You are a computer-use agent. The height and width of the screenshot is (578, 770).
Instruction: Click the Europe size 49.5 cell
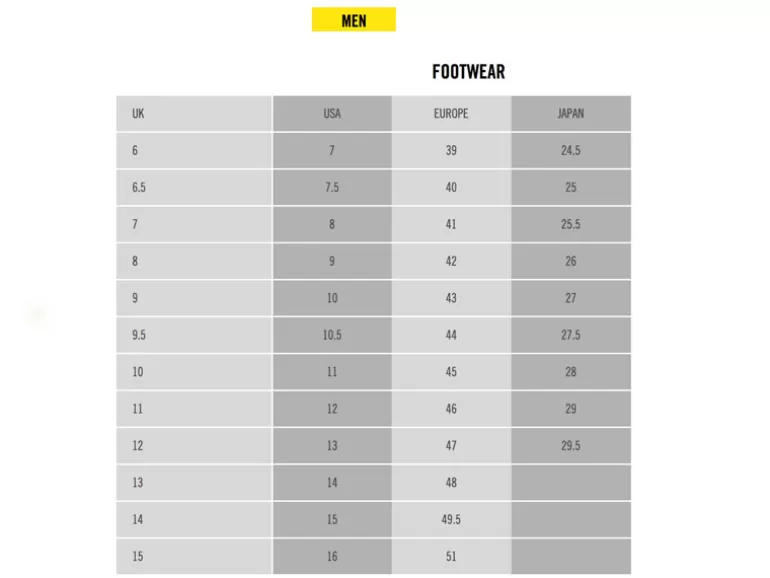(451, 520)
